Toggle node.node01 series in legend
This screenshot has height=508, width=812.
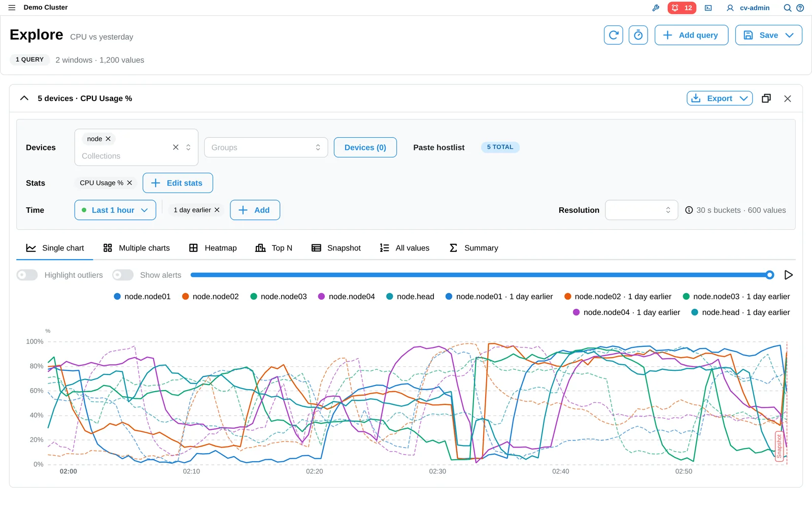coord(142,297)
